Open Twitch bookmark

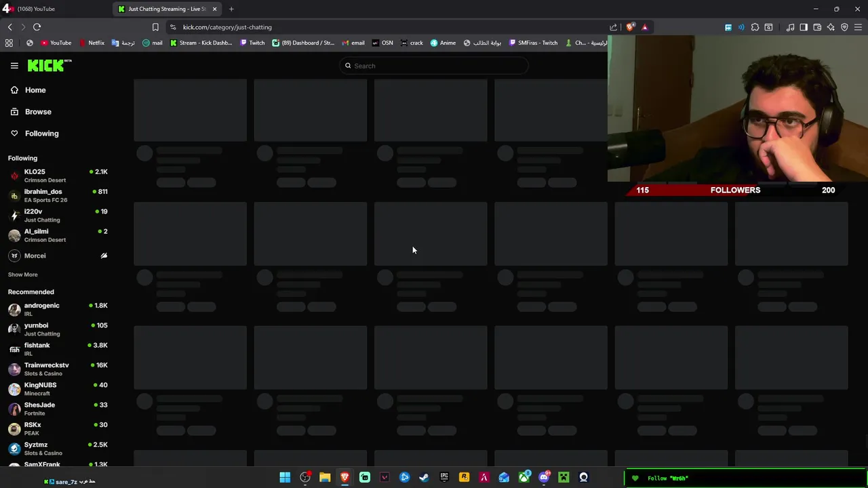tap(252, 43)
